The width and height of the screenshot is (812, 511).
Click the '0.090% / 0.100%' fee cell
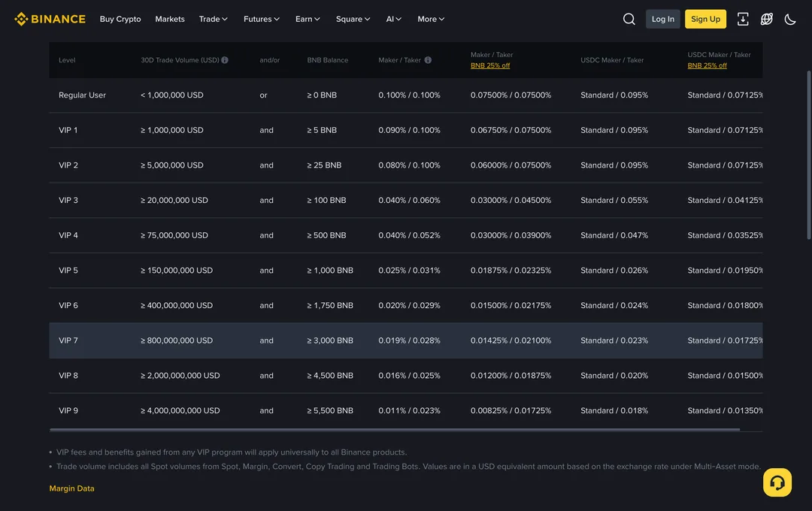pyautogui.click(x=409, y=131)
